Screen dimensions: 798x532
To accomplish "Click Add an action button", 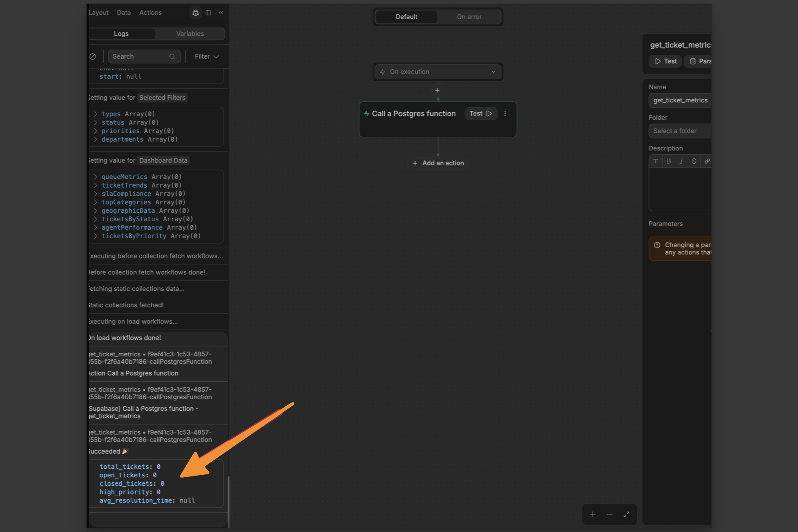I will [438, 163].
